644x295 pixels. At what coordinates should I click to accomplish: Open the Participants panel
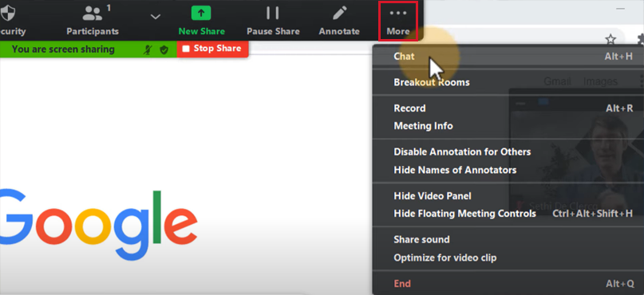click(93, 20)
